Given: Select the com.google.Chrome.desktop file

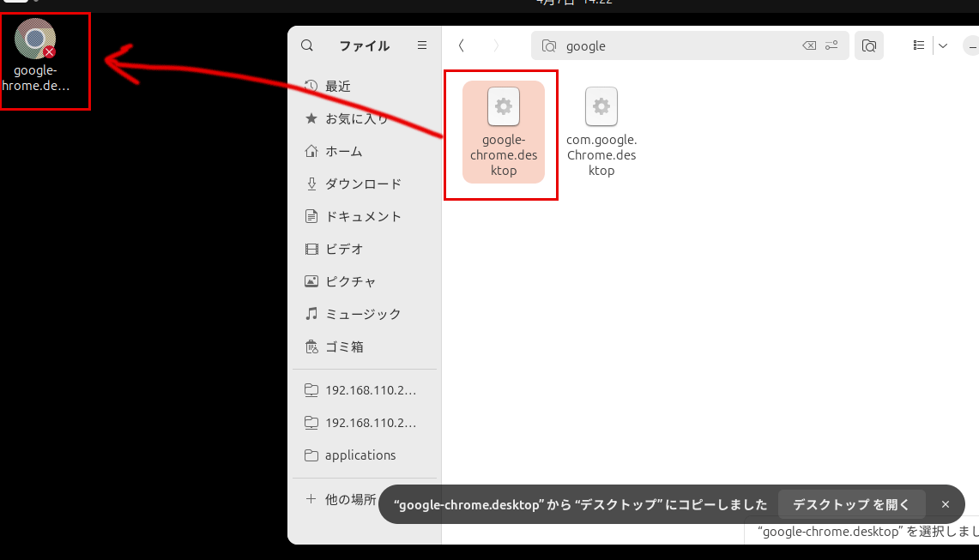Looking at the screenshot, I should [x=601, y=131].
